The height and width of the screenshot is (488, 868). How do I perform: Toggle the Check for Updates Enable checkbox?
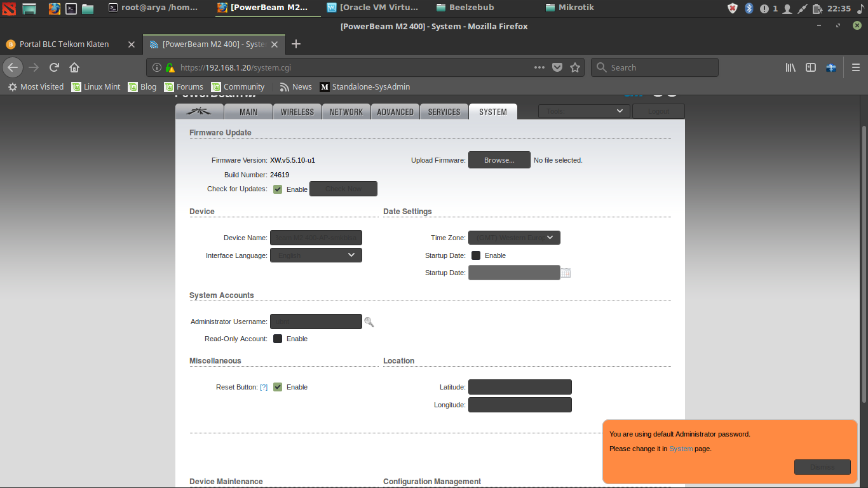(278, 189)
